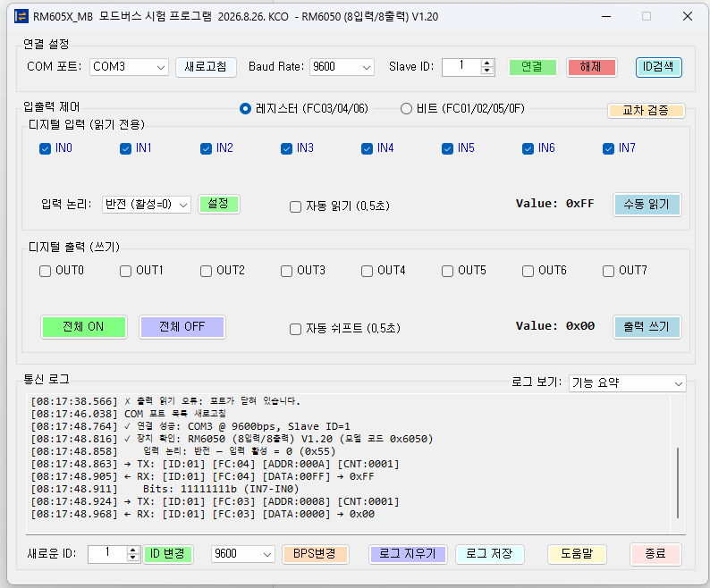Minimize the RM605X_MB window
710x588 pixels.
click(x=607, y=16)
